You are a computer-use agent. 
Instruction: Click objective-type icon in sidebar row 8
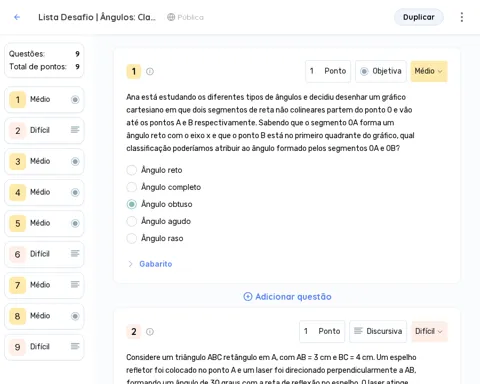(75, 316)
